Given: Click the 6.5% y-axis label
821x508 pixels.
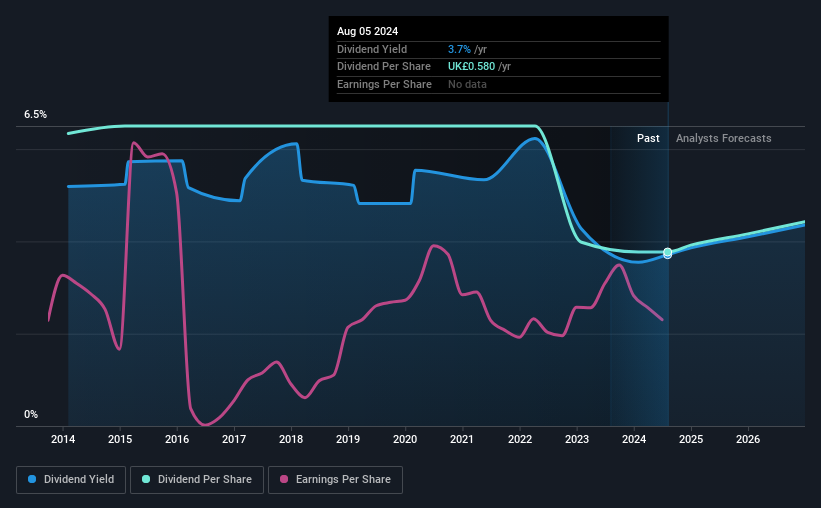Looking at the screenshot, I should [36, 114].
